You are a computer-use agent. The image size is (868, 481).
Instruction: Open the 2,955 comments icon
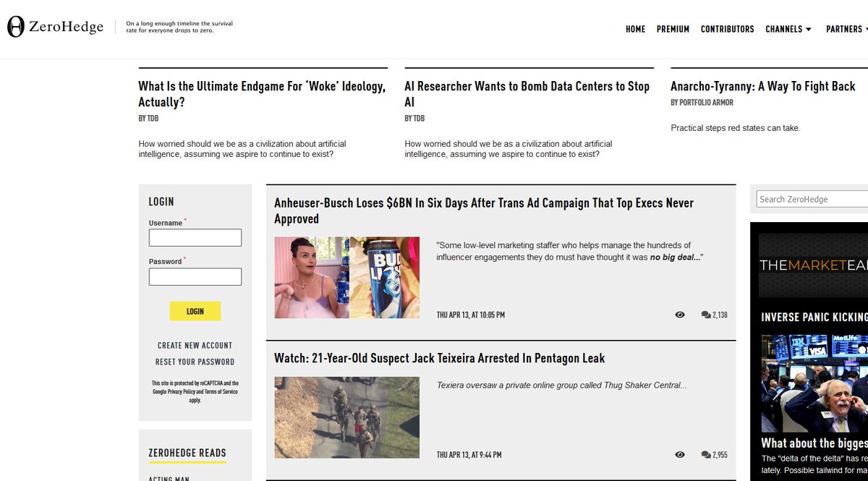[714, 454]
